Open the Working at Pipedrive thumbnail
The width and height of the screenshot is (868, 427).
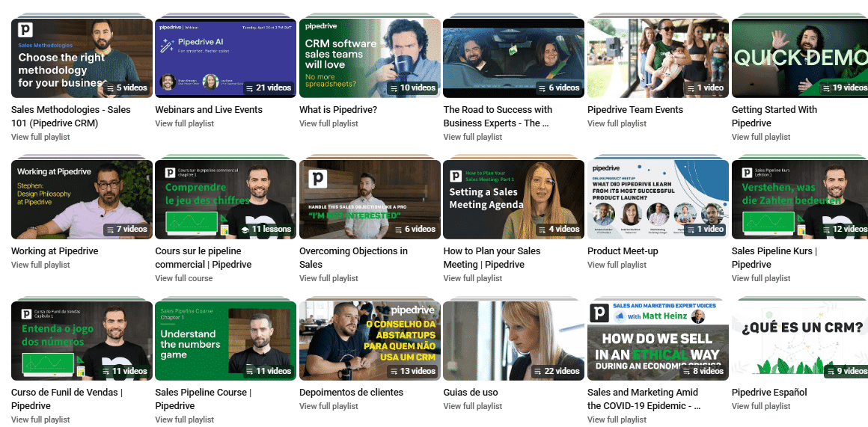82,200
